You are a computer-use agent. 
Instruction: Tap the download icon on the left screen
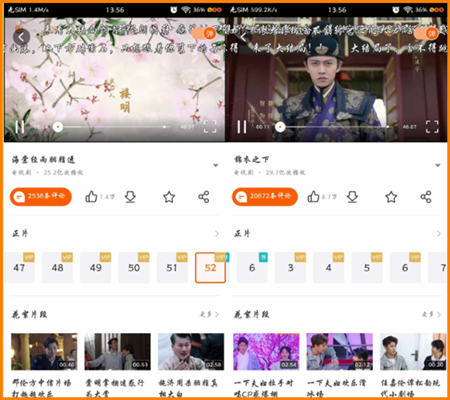click(x=130, y=197)
